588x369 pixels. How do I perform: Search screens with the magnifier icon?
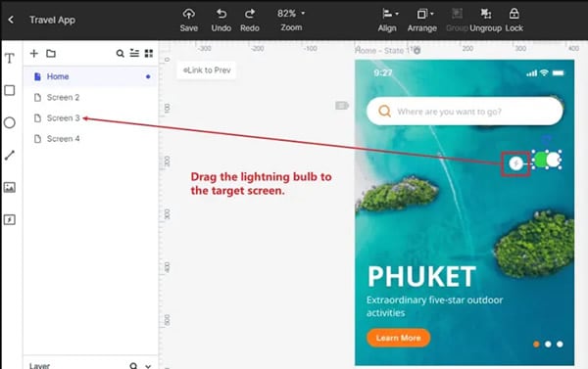tap(120, 53)
